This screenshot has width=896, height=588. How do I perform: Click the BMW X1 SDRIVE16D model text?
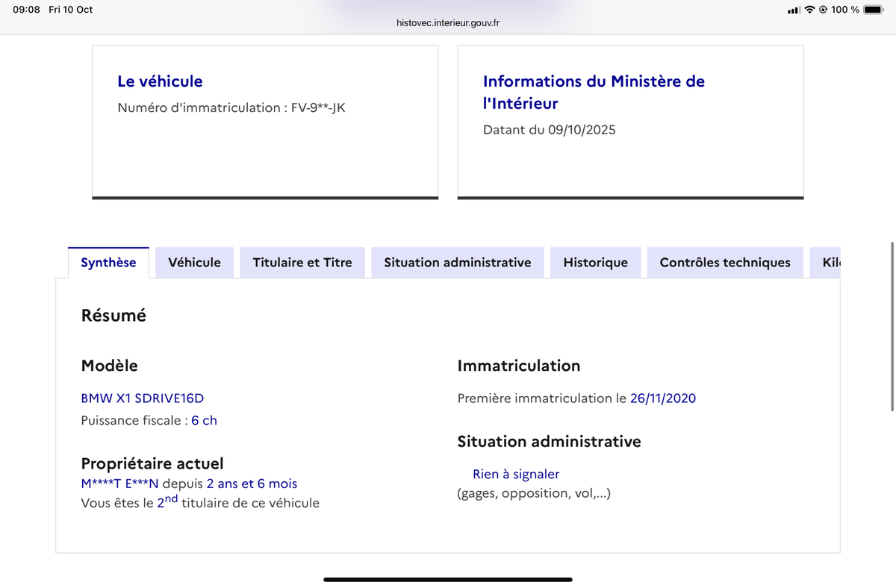pyautogui.click(x=142, y=398)
